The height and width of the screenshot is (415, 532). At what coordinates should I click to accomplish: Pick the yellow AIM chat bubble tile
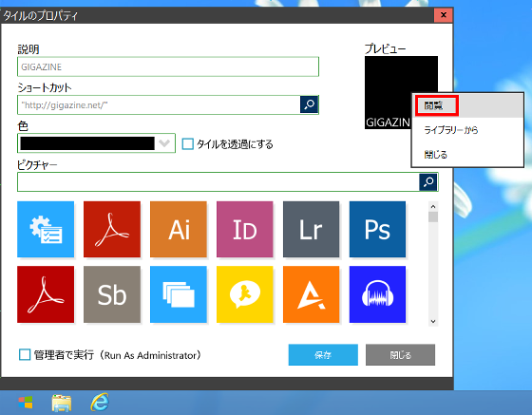tap(245, 294)
